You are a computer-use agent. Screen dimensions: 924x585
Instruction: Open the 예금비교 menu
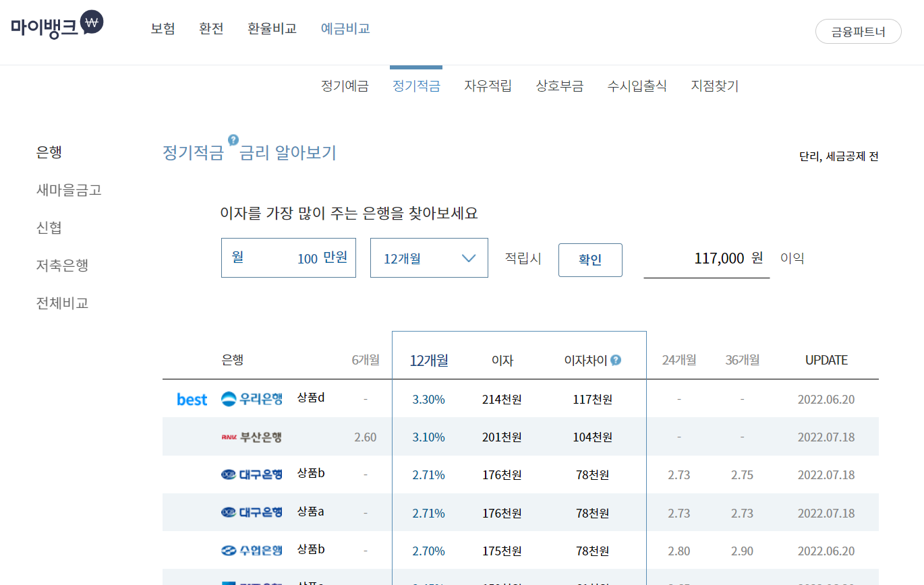345,29
